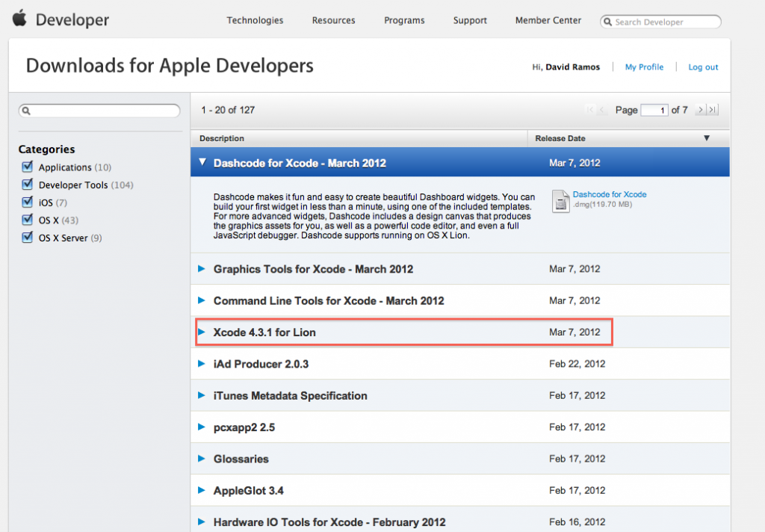Uncheck the Applications category
Screen dimensions: 765x532
tap(28, 167)
